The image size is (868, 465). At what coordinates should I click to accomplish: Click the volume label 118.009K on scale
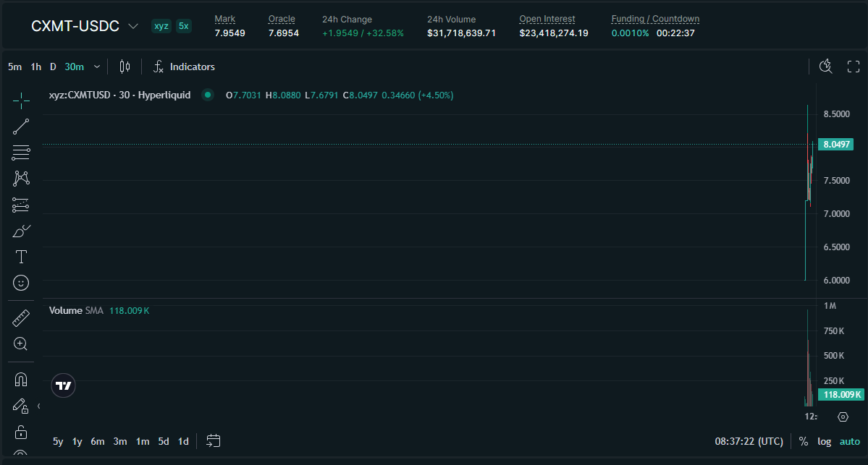pos(840,395)
